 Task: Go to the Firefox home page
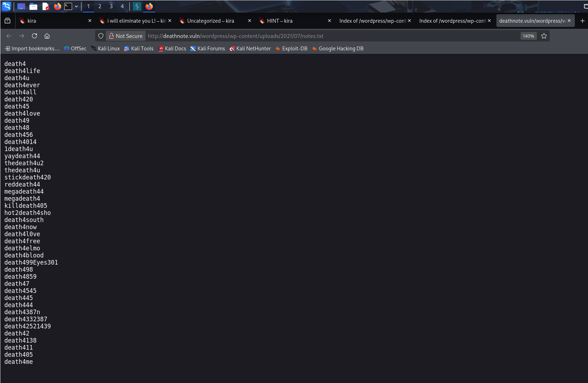[x=47, y=36]
